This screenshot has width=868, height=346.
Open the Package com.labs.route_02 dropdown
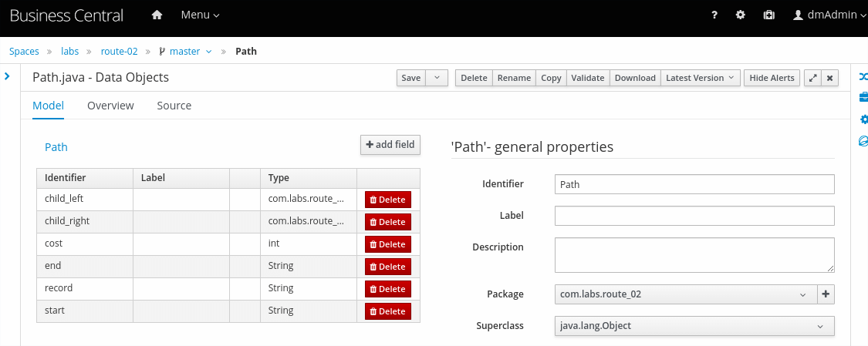point(684,294)
